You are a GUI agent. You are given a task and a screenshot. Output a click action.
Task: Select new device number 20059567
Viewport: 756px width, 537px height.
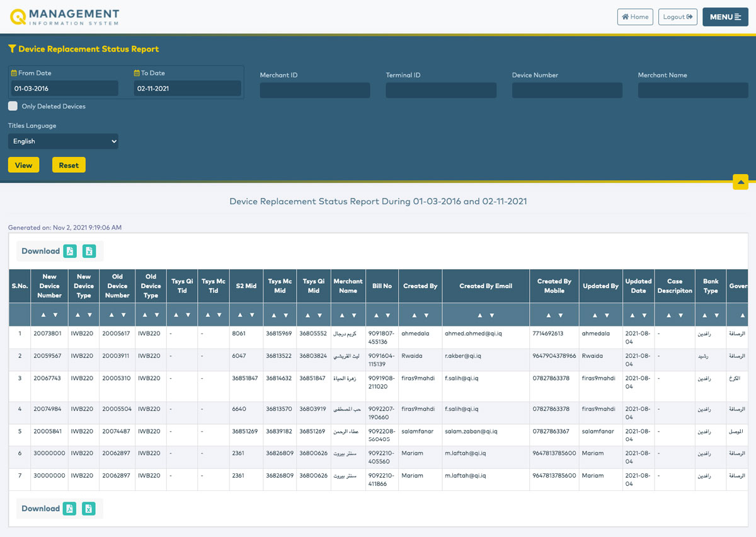point(48,356)
